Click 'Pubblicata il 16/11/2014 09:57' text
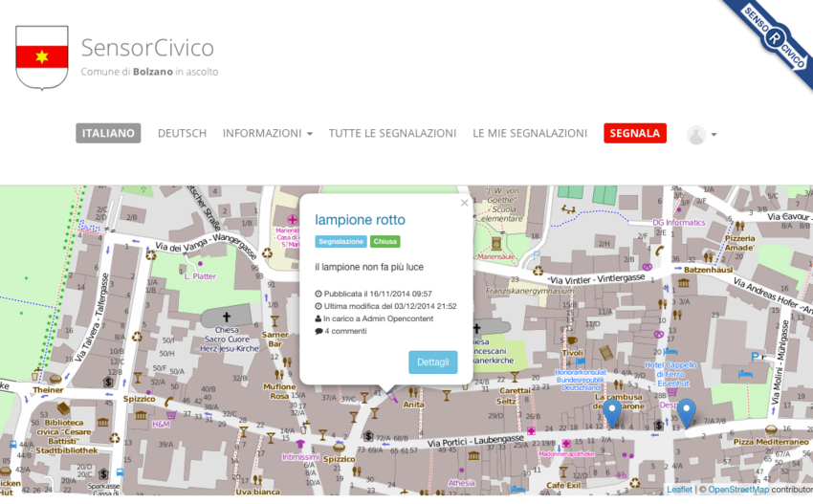This screenshot has width=813, height=504. pos(378,294)
